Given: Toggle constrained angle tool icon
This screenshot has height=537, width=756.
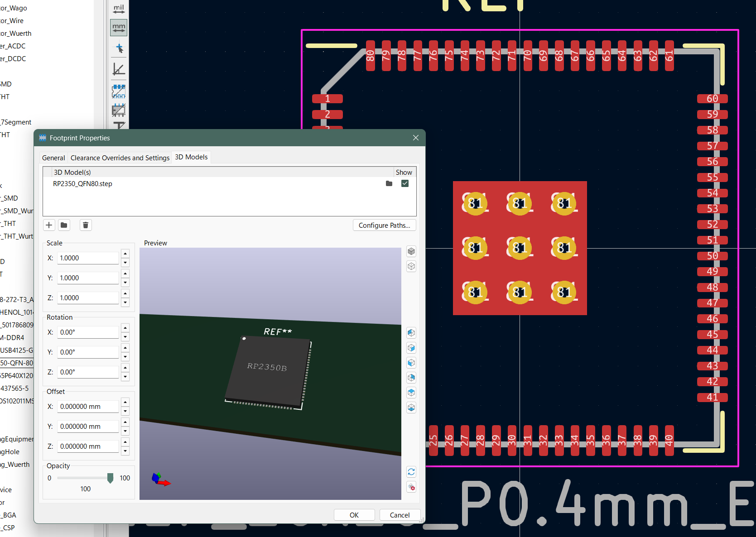Looking at the screenshot, I should click(119, 69).
